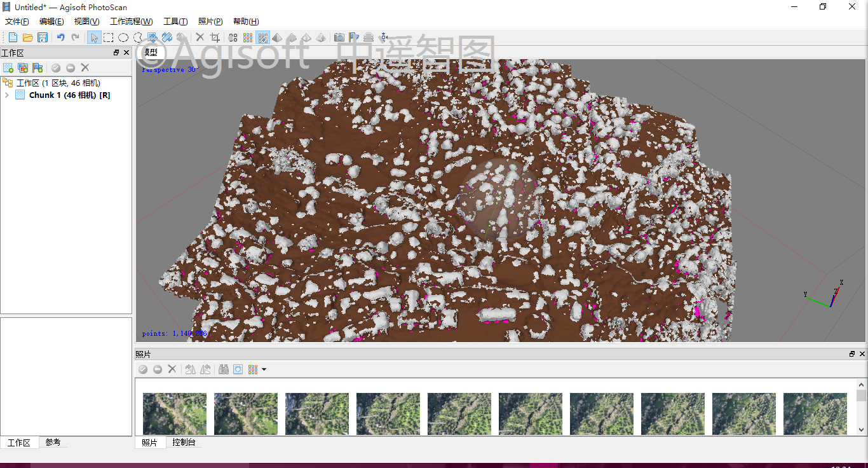868x468 pixels.
Task: Switch to the 参考 reference tab
Action: click(x=53, y=443)
